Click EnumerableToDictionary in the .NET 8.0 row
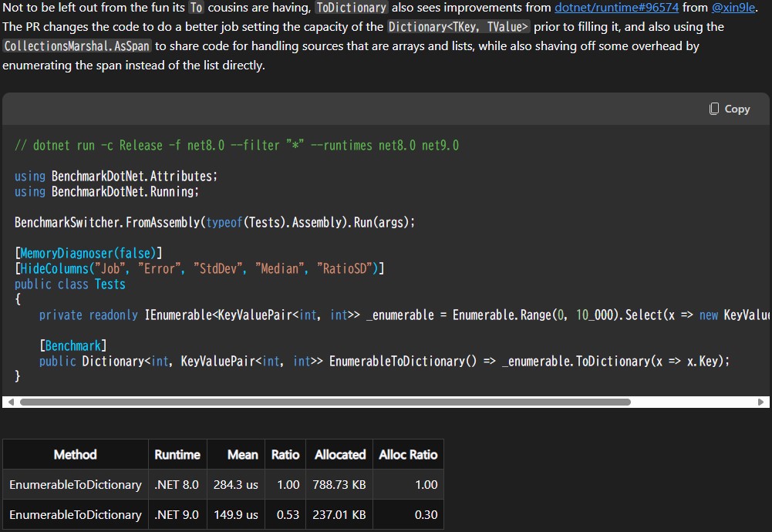Viewport: 772px width, 532px height. [76, 484]
